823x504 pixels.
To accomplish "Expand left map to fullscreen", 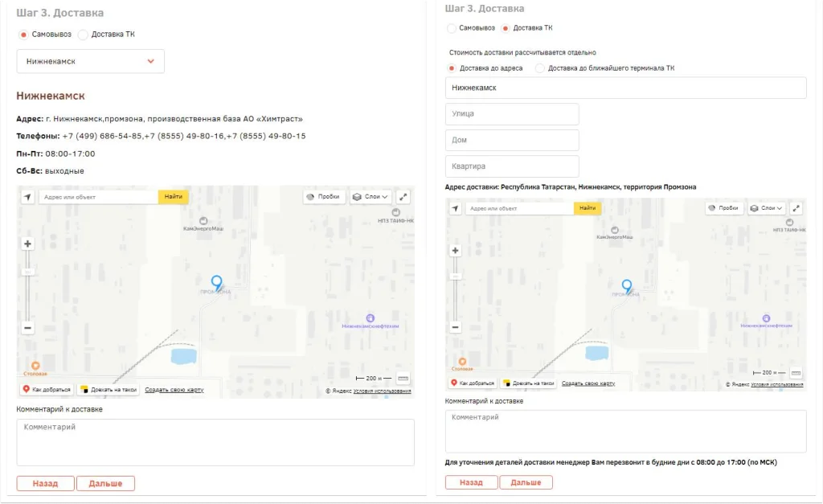I will click(403, 197).
